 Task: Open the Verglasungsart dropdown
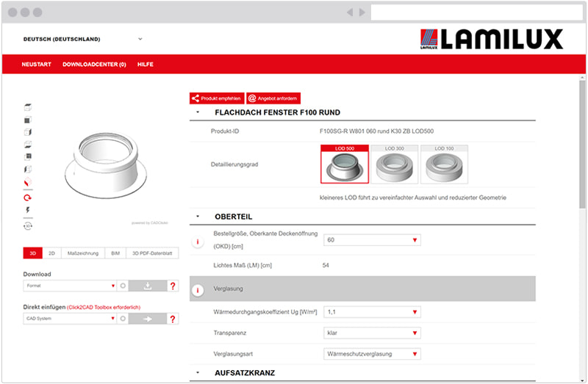[372, 354]
